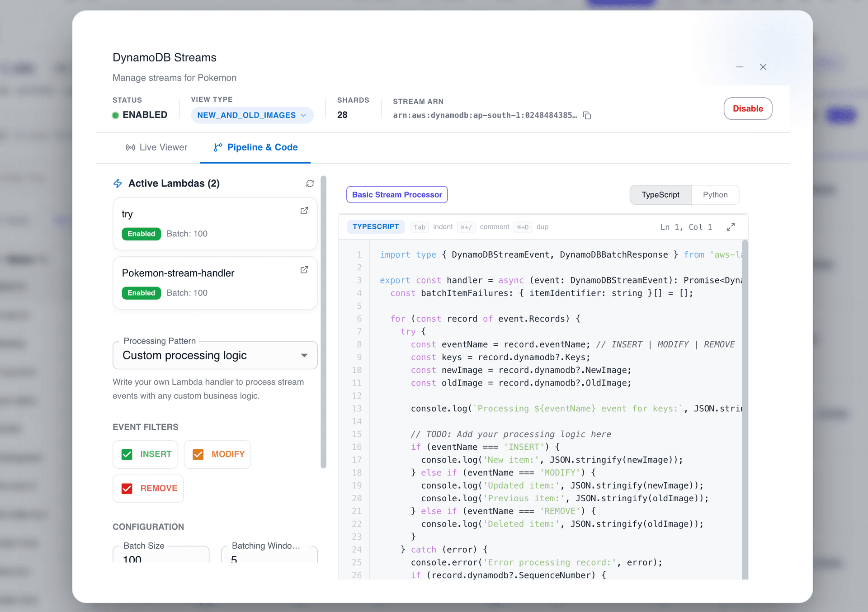Click the 'Manage streams for Pokemon' subtitle

click(175, 78)
